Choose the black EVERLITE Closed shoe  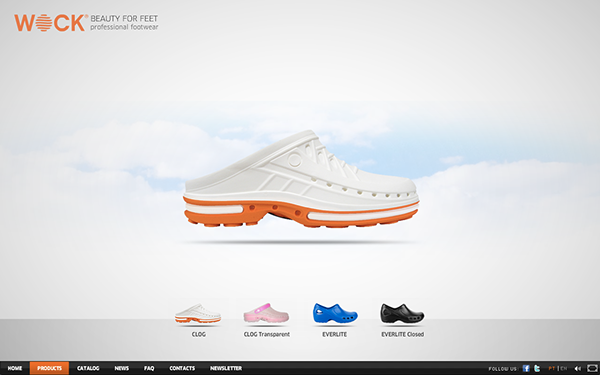pos(402,313)
